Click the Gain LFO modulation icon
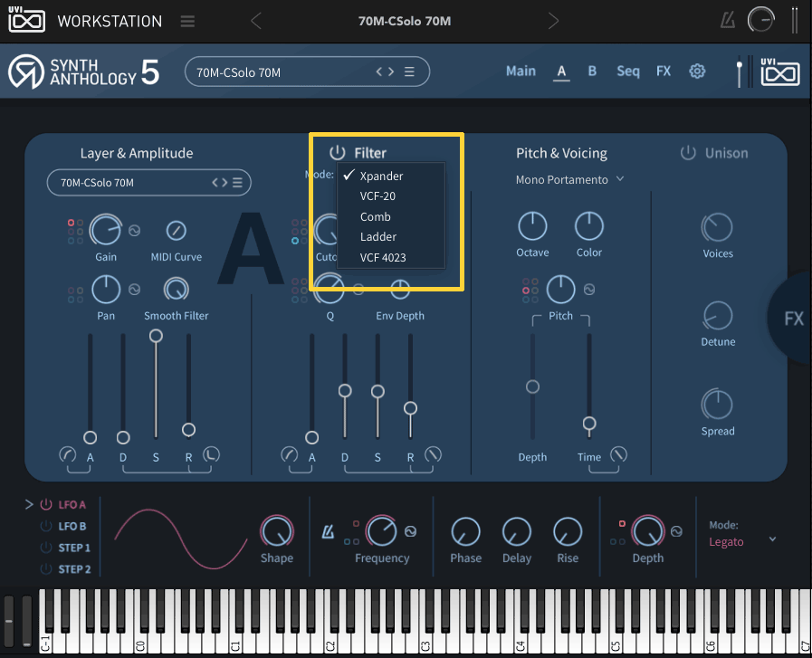The width and height of the screenshot is (812, 658). (x=134, y=231)
